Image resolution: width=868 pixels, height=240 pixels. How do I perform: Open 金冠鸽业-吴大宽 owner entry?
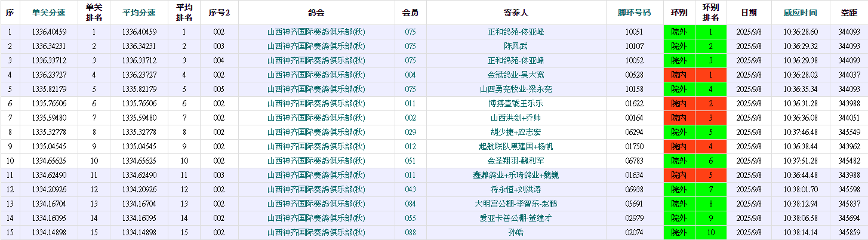[x=516, y=75]
